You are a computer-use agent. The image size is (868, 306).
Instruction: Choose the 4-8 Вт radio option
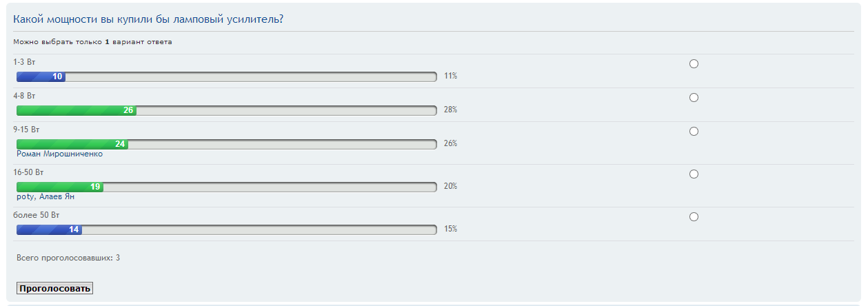coord(694,98)
